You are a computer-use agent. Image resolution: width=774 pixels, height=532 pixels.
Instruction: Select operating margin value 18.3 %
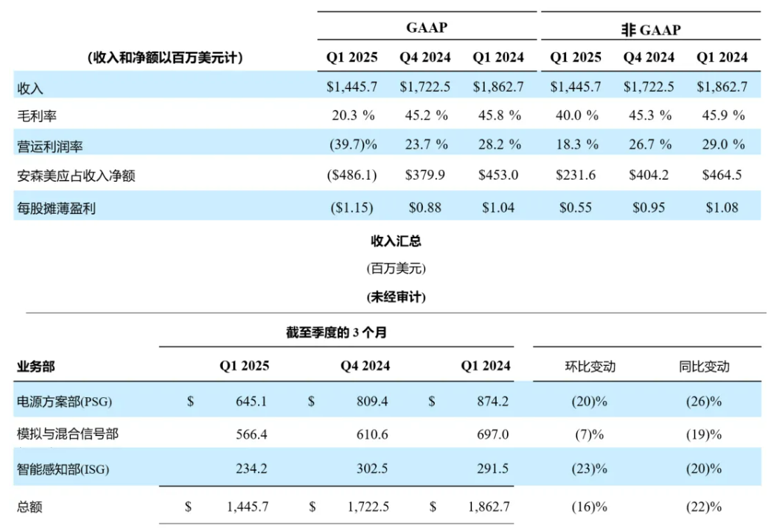click(x=576, y=145)
